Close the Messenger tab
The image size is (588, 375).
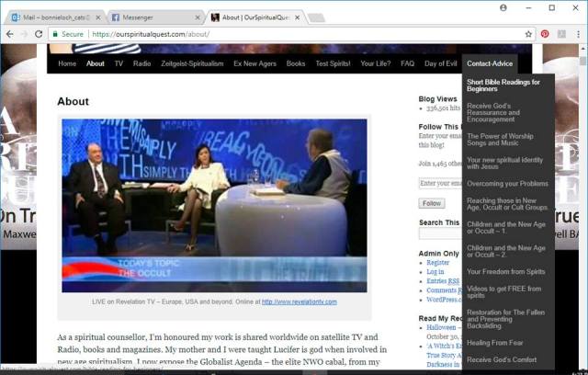(198, 17)
